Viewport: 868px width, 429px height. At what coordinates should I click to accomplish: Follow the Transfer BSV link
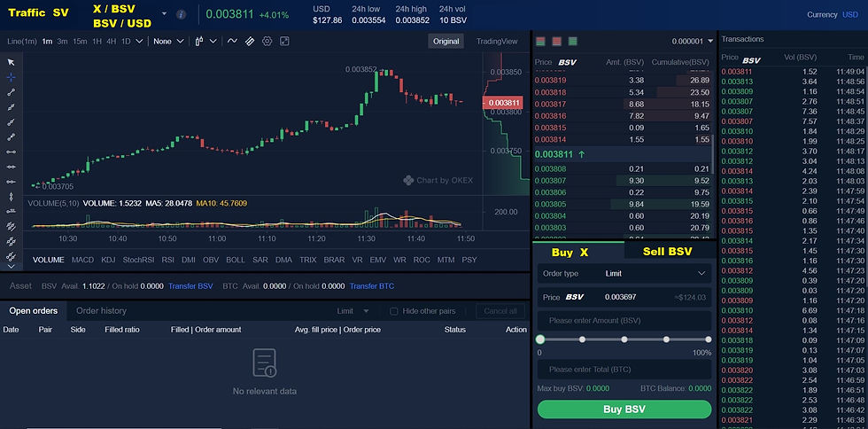pyautogui.click(x=191, y=286)
